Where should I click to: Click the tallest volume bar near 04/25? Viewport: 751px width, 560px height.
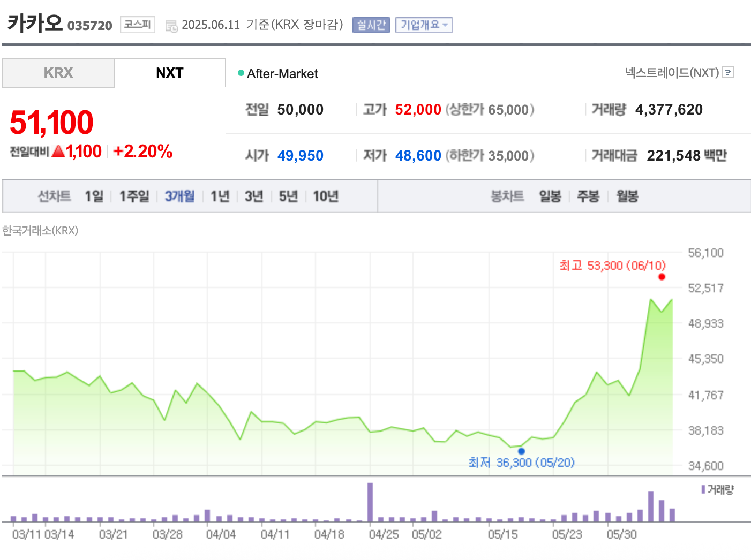(x=370, y=502)
